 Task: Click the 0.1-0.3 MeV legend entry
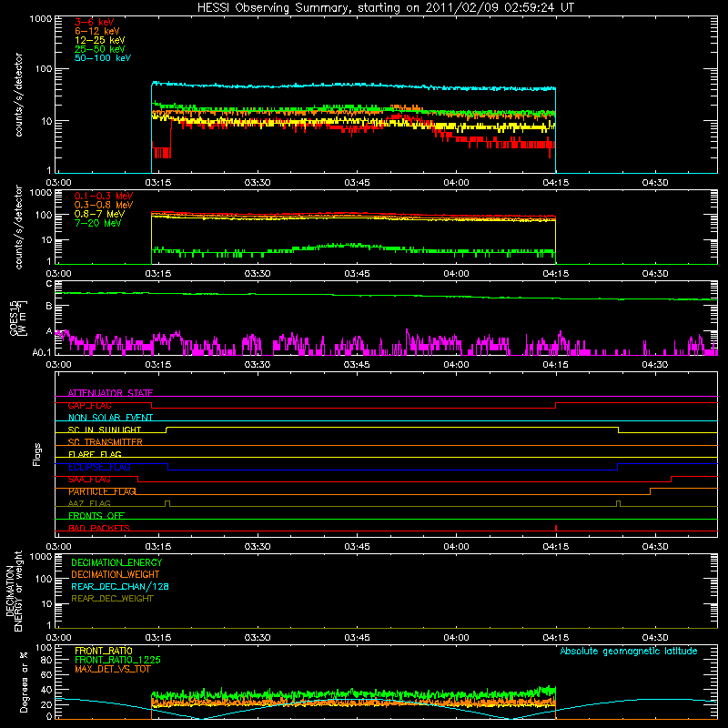tap(104, 196)
